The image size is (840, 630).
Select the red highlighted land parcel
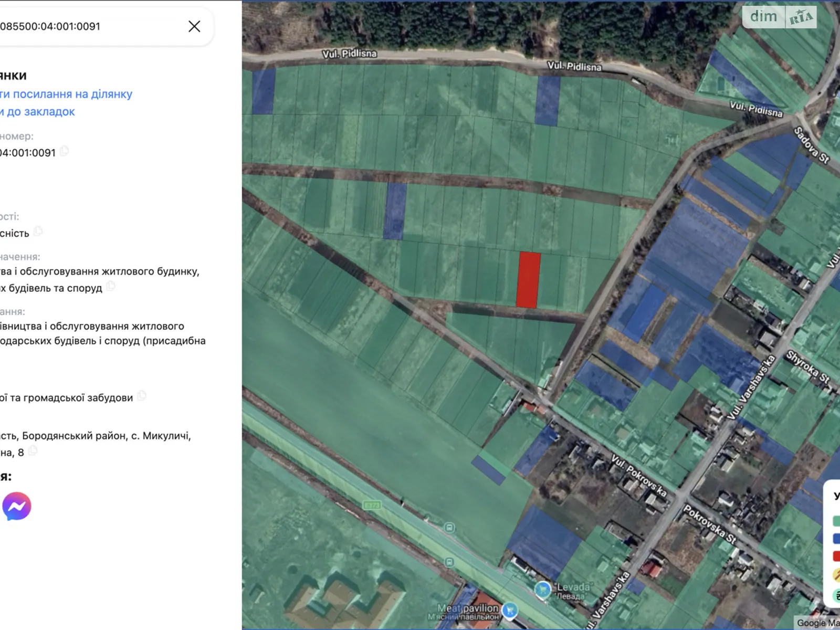pos(528,279)
